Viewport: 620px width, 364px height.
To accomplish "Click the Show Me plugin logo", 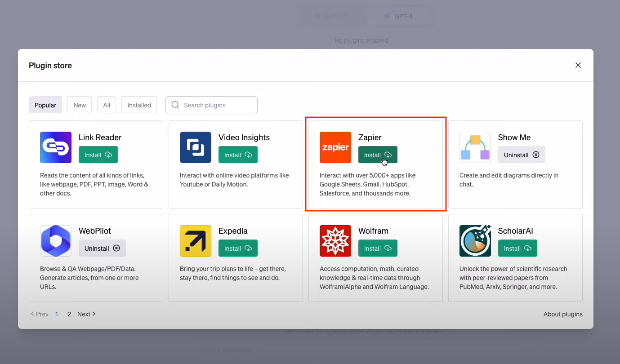I will click(x=475, y=147).
